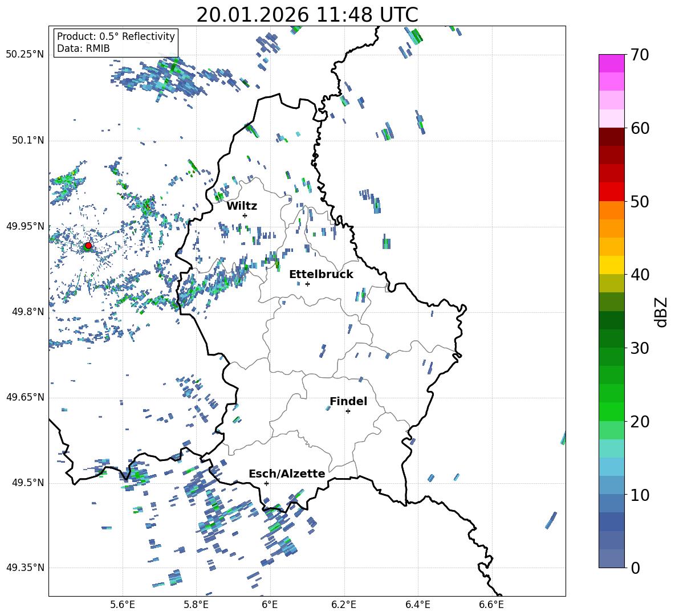Click the 49.5°N latitude label
The width and height of the screenshot is (675, 616).
(28, 483)
